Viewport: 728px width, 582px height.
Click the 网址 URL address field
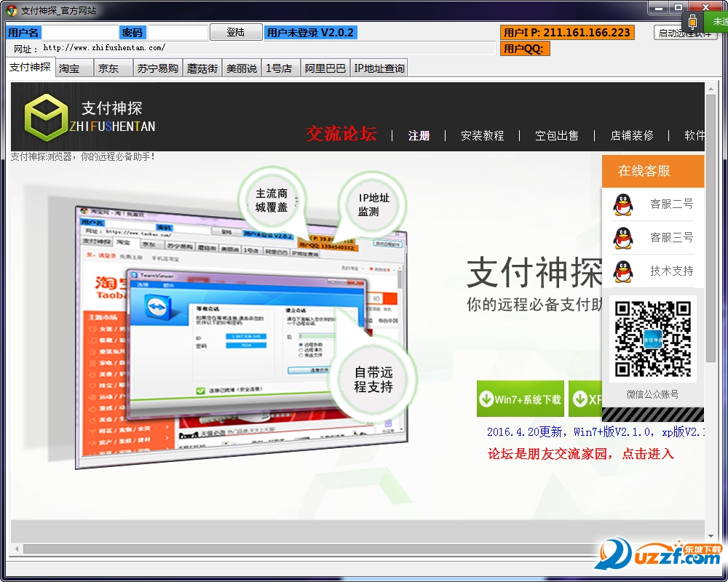(x=269, y=48)
